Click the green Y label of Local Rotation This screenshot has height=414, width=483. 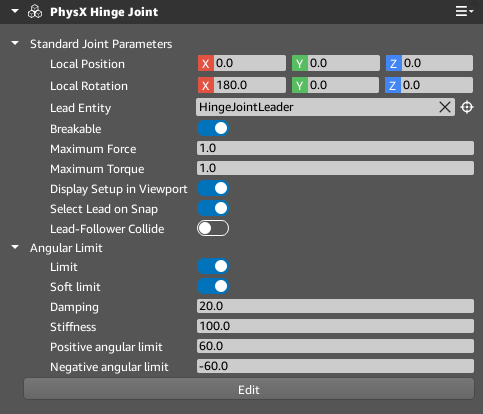pyautogui.click(x=300, y=85)
